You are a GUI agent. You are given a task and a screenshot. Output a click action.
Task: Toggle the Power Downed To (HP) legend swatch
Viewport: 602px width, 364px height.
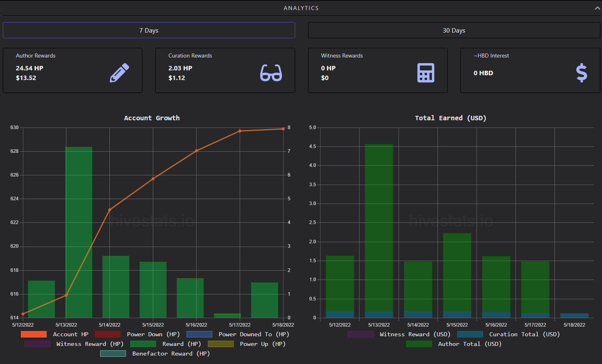pyautogui.click(x=199, y=334)
